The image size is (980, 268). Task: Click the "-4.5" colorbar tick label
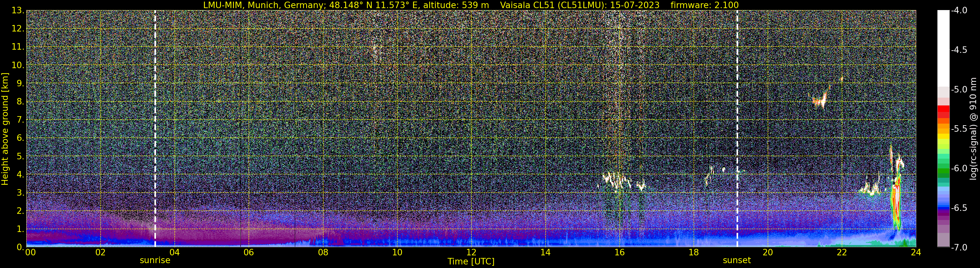959,50
